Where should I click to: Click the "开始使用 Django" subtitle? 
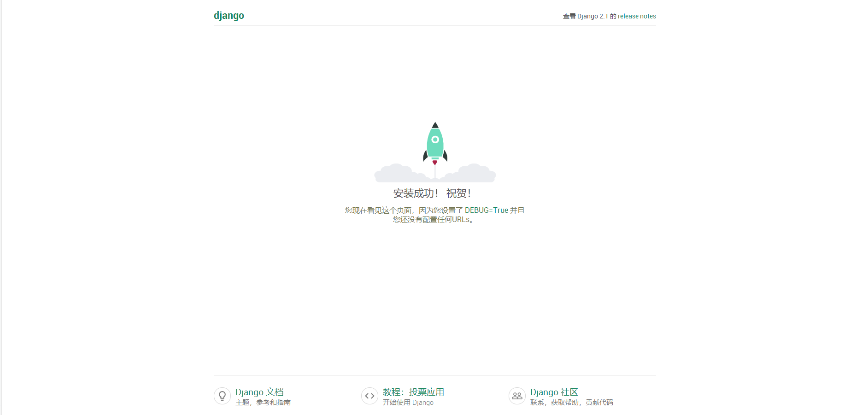[x=408, y=403]
